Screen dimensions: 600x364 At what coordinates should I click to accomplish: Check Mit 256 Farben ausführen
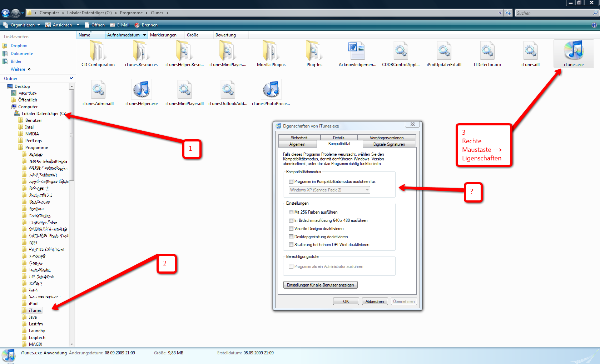pos(291,212)
